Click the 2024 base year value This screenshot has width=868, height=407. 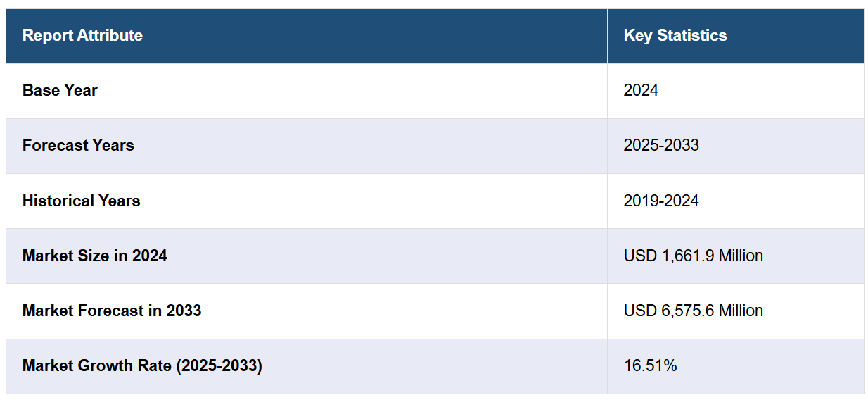[641, 90]
